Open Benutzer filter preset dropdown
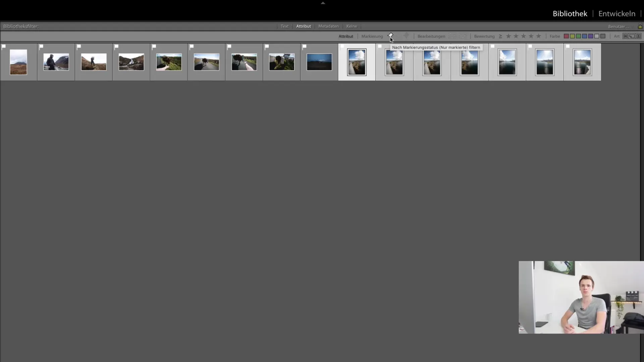Screen dimensions: 644x362 click(621, 26)
